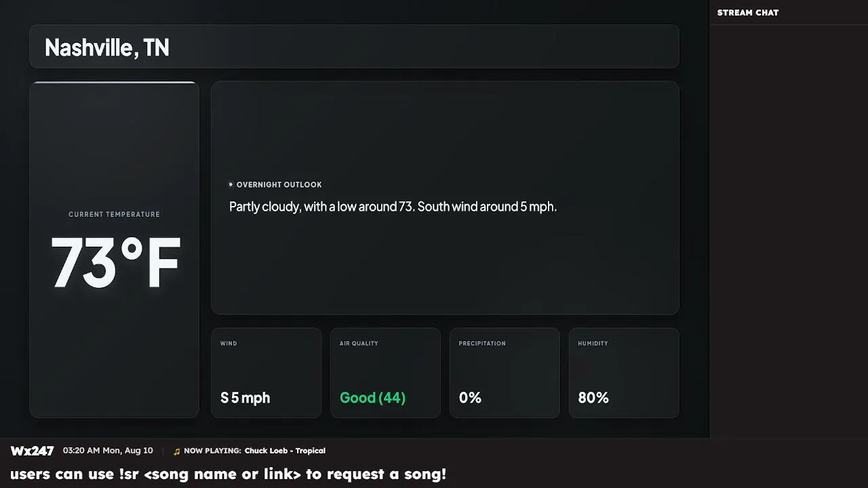Click the overnight forecast description text
Screen dimensions: 868x488
393,207
